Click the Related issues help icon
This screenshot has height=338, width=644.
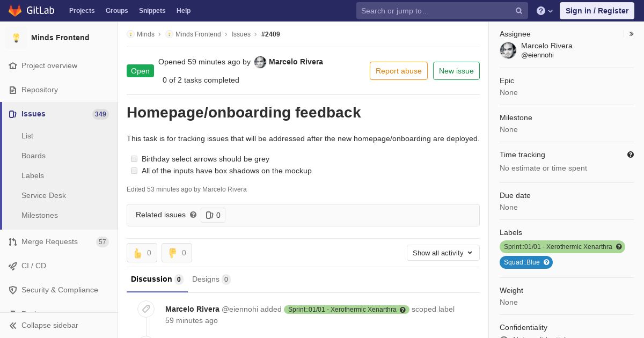(193, 215)
